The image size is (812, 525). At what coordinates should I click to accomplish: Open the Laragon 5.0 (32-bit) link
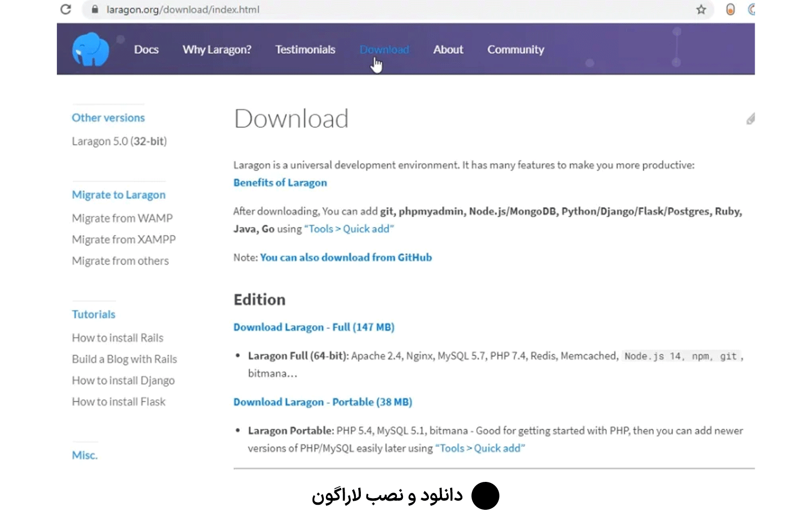(119, 141)
